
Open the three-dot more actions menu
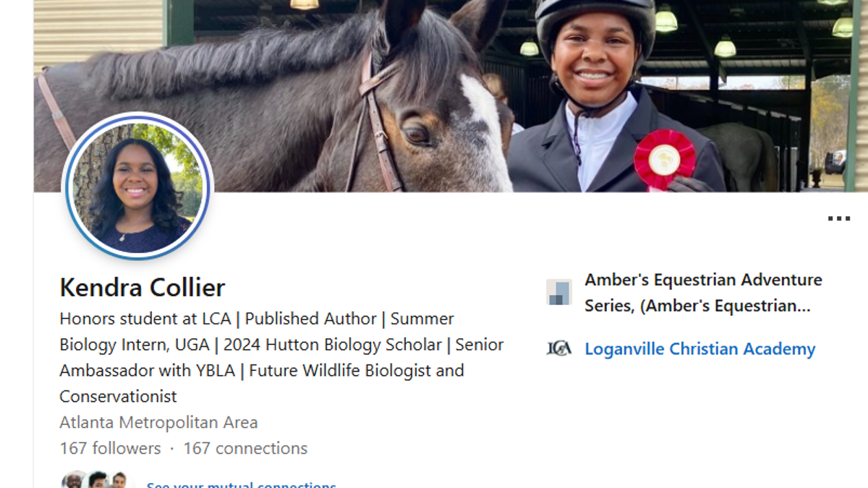pos(838,218)
